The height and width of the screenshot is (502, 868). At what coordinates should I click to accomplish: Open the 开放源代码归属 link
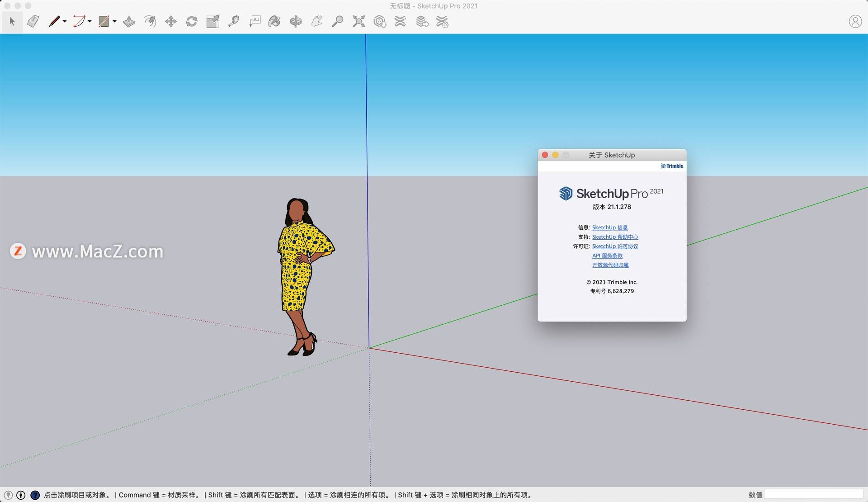pos(610,265)
